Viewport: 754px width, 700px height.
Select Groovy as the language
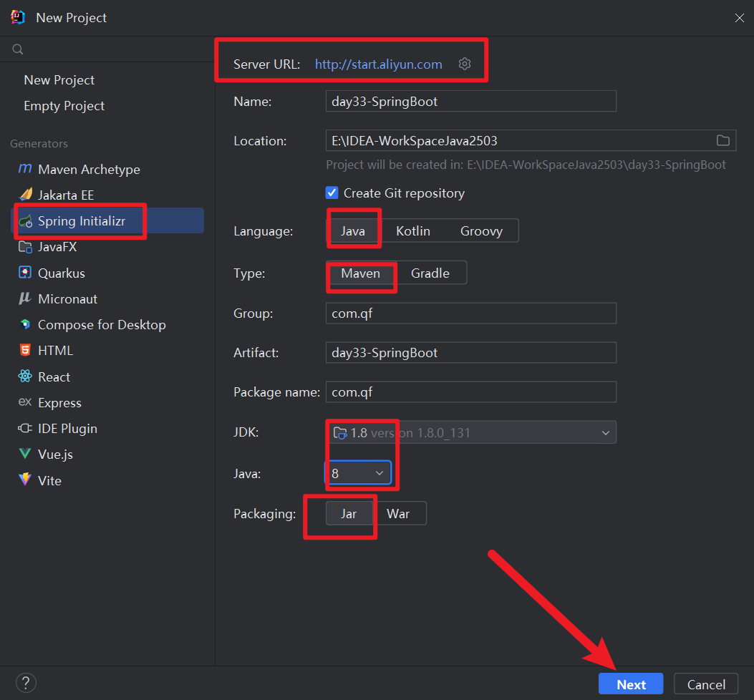[481, 230]
